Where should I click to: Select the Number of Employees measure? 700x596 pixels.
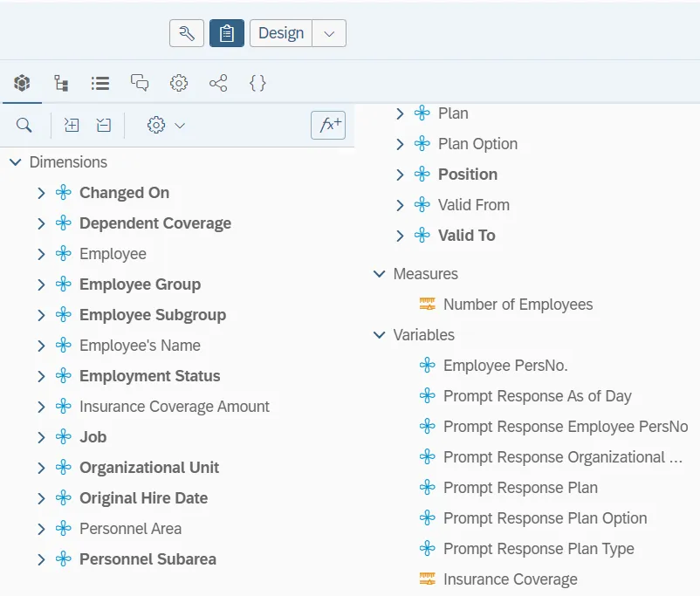tap(518, 305)
